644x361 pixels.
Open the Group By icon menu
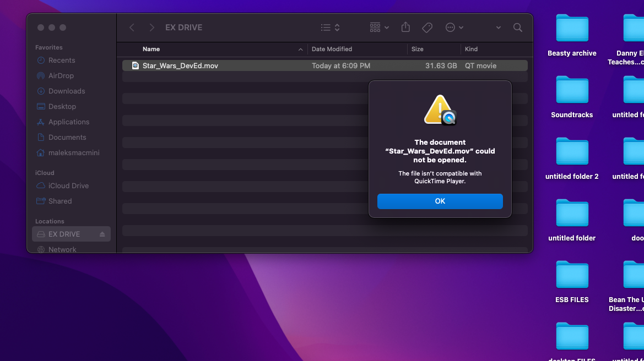pyautogui.click(x=379, y=28)
